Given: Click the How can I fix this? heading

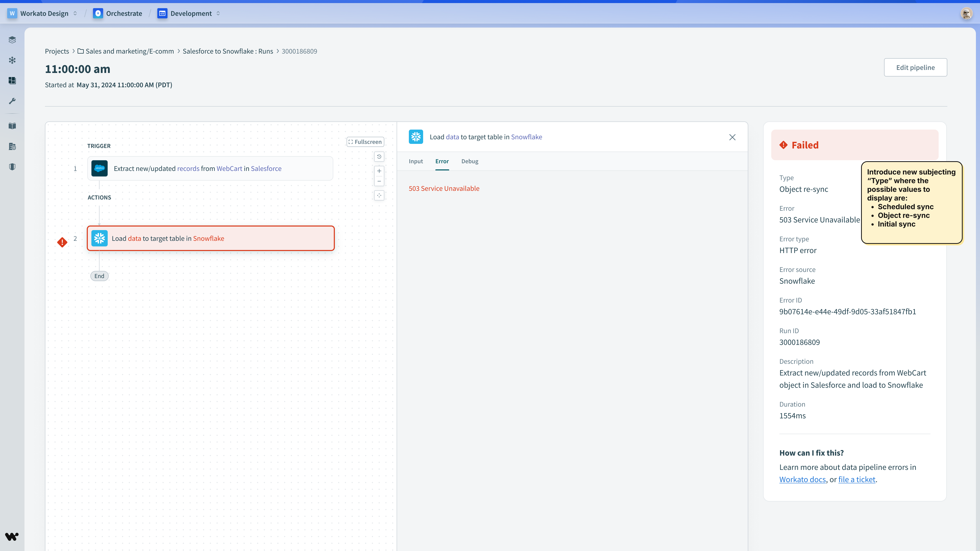Looking at the screenshot, I should [x=812, y=453].
